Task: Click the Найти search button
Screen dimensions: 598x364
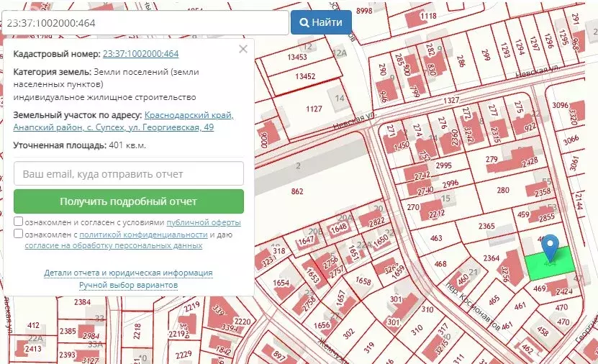Action: 321,22
